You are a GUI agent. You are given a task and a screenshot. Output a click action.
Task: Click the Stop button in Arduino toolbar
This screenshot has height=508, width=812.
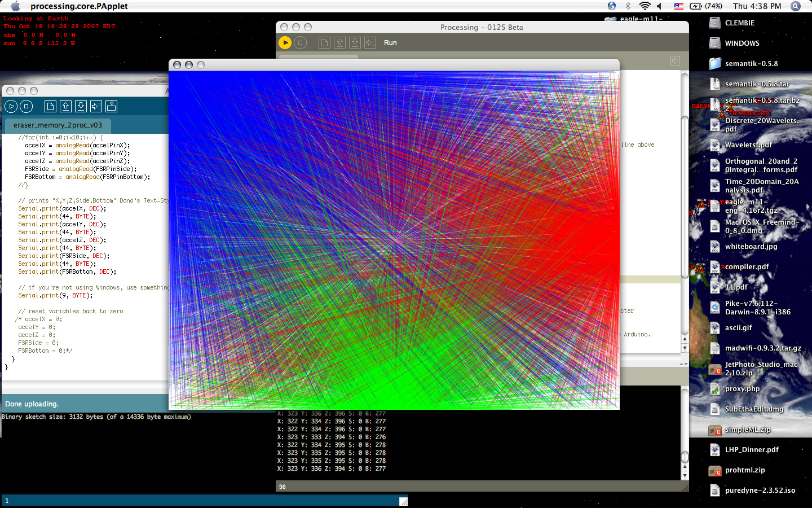pyautogui.click(x=26, y=106)
